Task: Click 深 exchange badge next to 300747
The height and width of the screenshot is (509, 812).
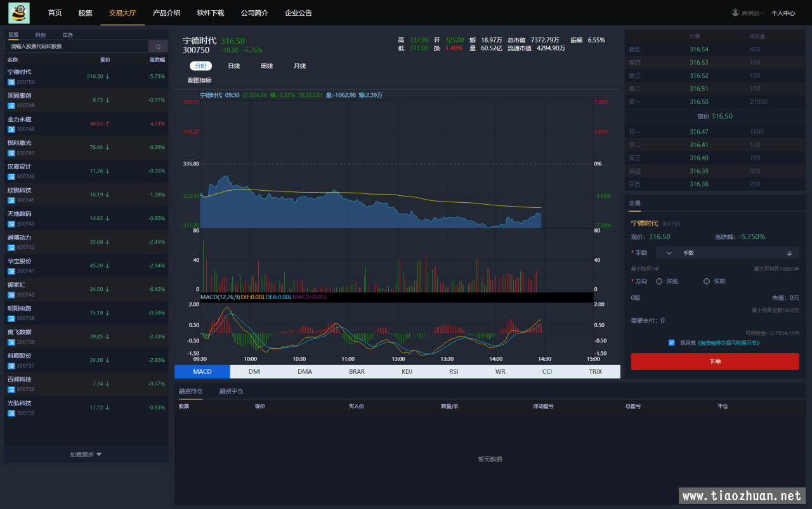Action: tap(11, 153)
